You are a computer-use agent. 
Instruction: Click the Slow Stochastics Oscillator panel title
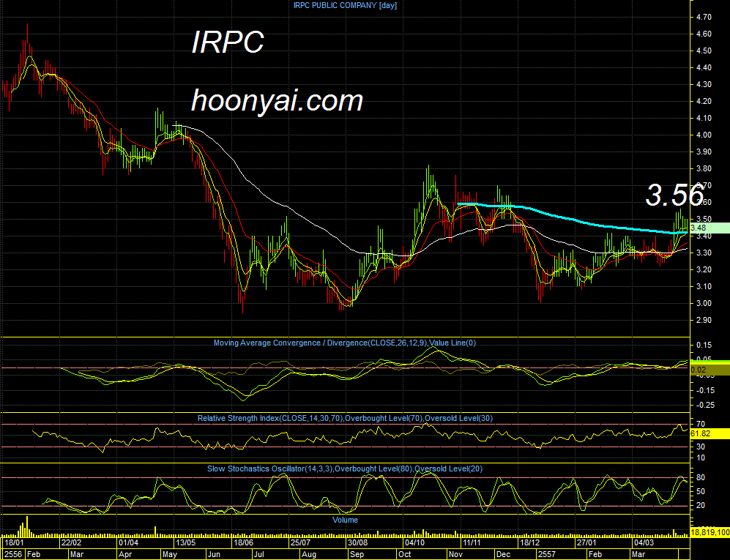click(345, 468)
